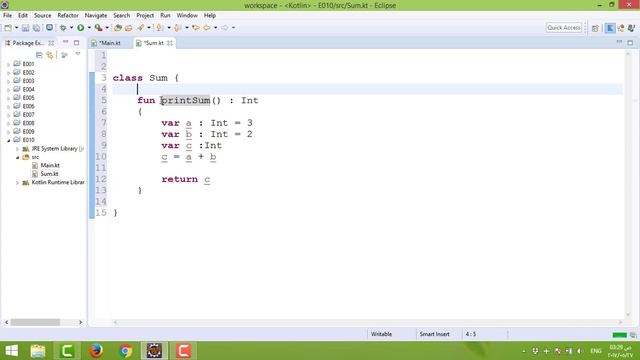Minimize the editor area
This screenshot has height=360, width=640.
tap(619, 42)
